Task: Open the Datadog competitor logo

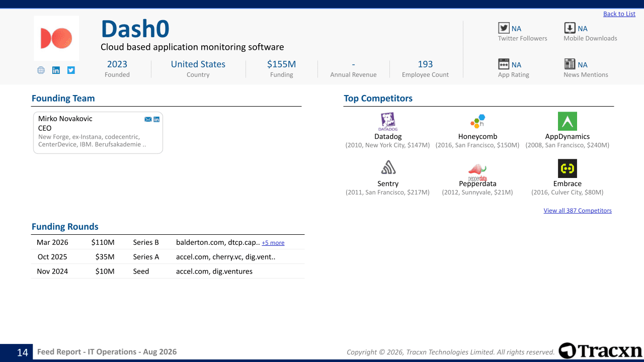Action: pos(388,122)
